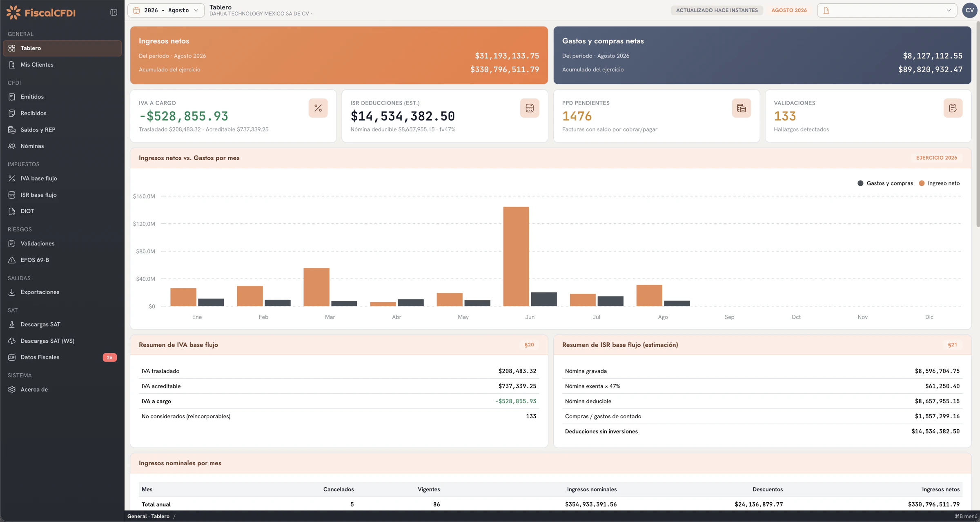Image resolution: width=980 pixels, height=522 pixels.
Task: Open the 2026 - Agosto period dropdown
Action: click(166, 10)
